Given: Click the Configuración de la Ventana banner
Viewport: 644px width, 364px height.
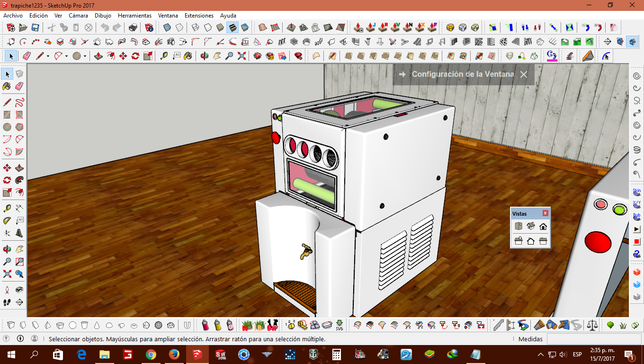Looking at the screenshot, I should [463, 74].
